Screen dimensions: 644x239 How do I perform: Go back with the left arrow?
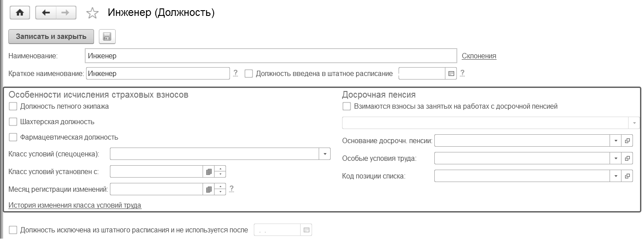(x=45, y=13)
